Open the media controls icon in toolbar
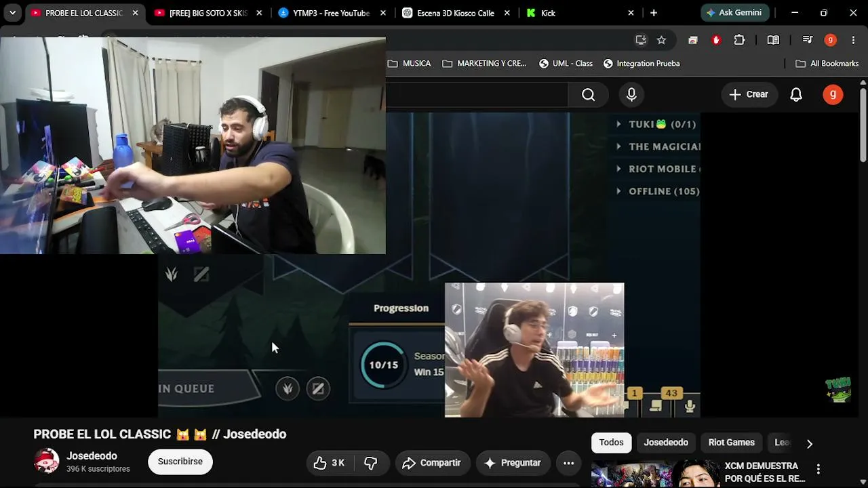This screenshot has height=488, width=868. [807, 40]
